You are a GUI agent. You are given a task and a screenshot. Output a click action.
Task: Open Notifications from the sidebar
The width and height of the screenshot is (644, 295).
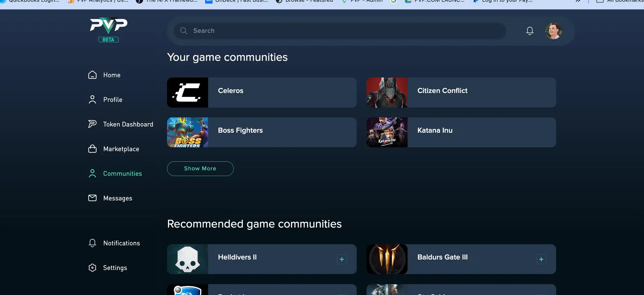pos(121,243)
